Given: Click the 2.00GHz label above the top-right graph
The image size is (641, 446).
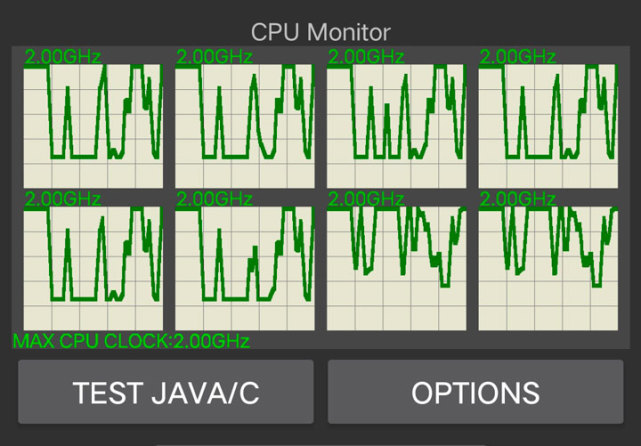Looking at the screenshot, I should pos(518,56).
